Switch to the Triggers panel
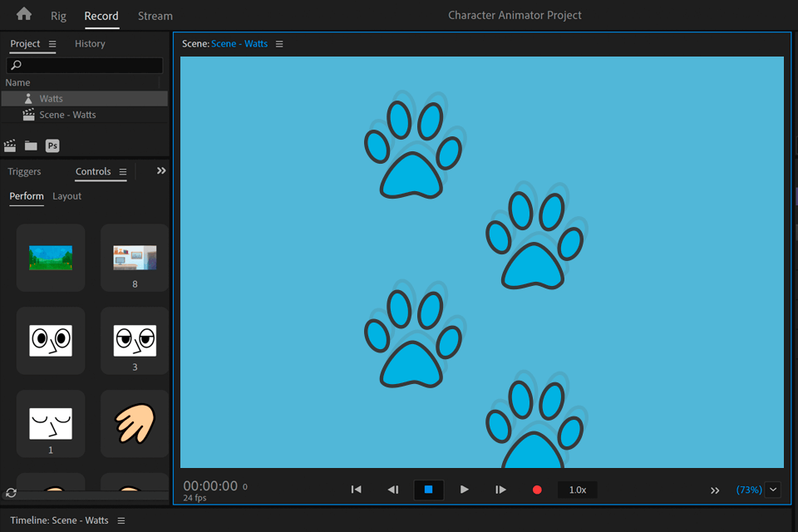Screen dimensions: 798x532 24,171
